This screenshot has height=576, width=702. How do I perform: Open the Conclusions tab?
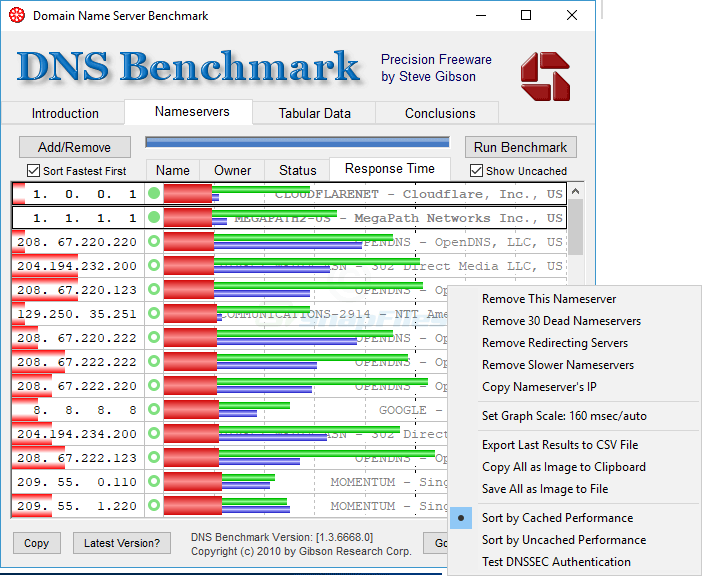(x=440, y=113)
